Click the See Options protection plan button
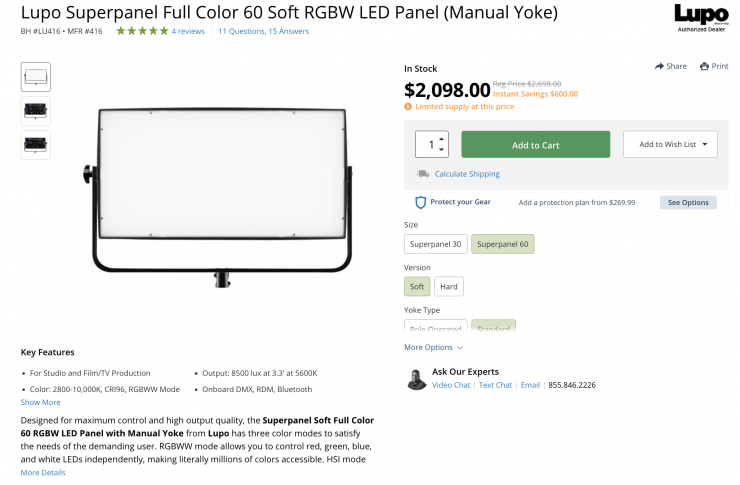Image resolution: width=740 pixels, height=485 pixels. 688,202
